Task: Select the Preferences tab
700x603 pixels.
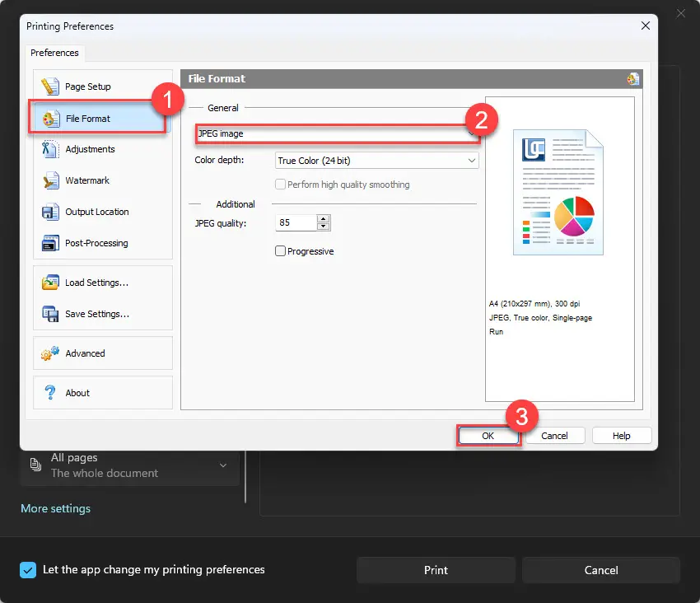Action: point(54,53)
